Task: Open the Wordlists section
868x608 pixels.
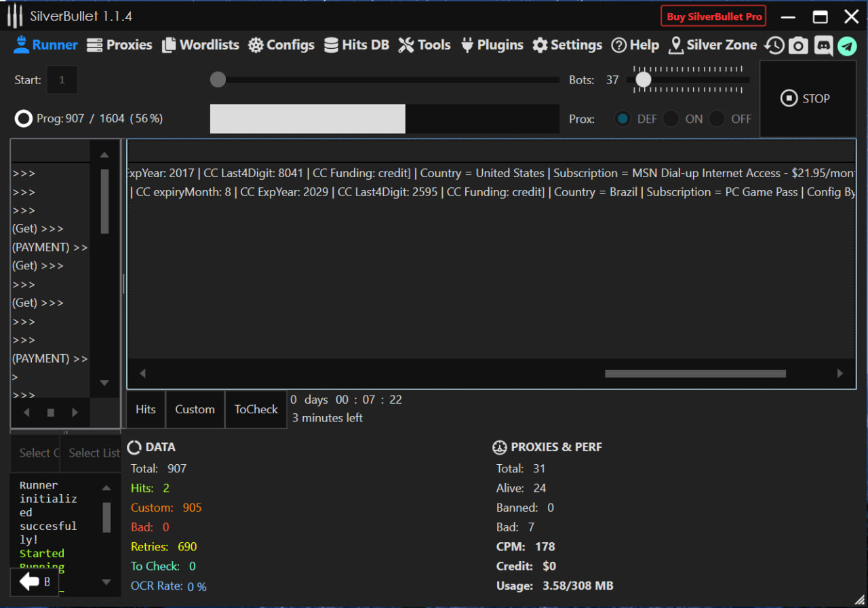Action: click(200, 45)
